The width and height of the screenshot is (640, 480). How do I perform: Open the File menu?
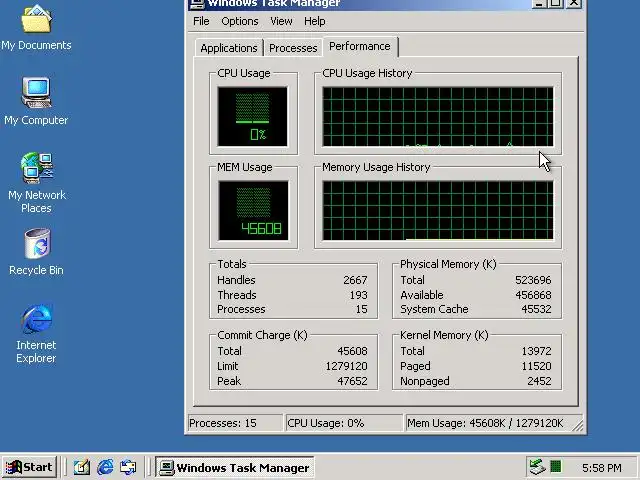click(x=201, y=21)
